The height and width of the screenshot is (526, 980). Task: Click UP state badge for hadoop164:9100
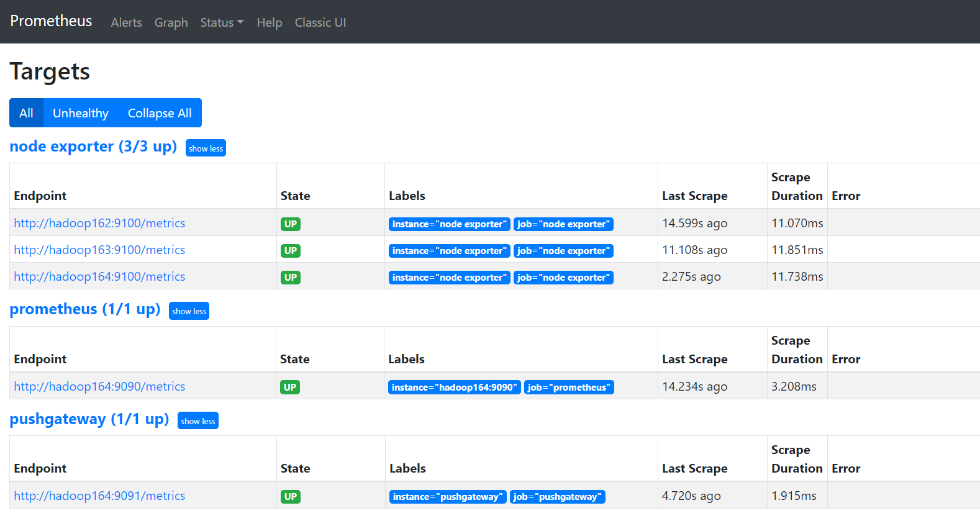click(291, 278)
